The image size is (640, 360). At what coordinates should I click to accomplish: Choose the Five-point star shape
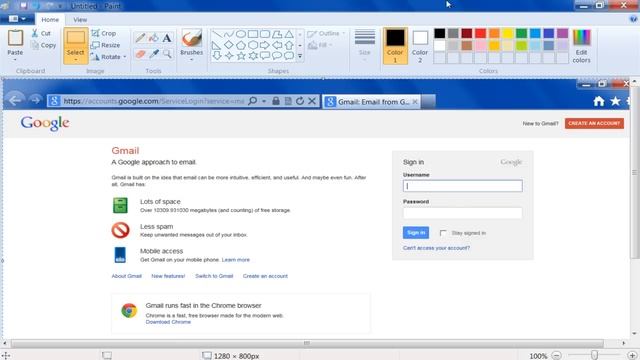tap(241, 56)
